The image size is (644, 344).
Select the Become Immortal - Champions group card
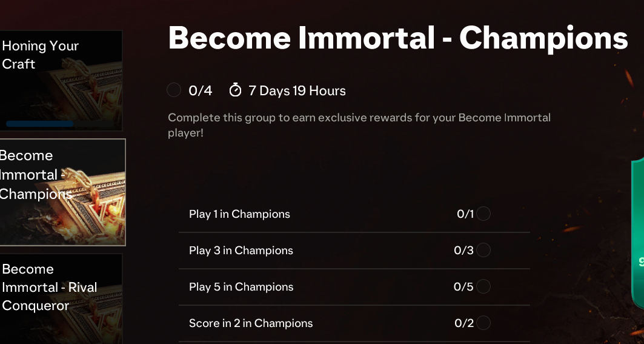tap(62, 192)
